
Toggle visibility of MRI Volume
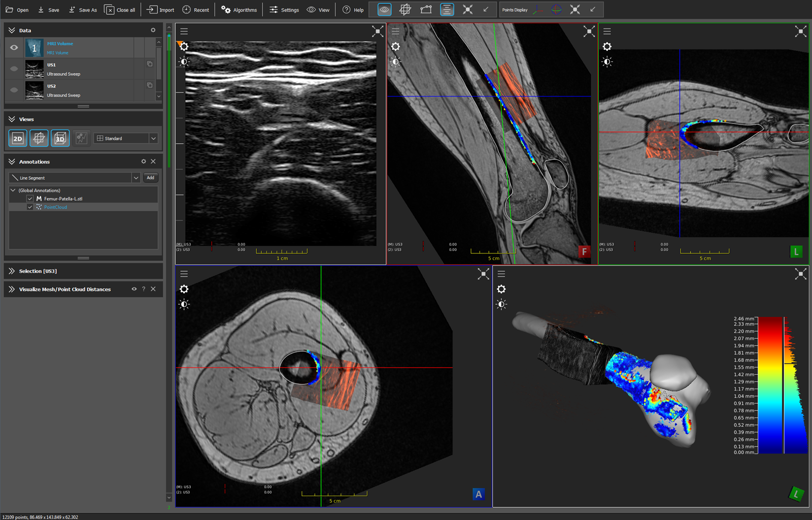coord(14,48)
